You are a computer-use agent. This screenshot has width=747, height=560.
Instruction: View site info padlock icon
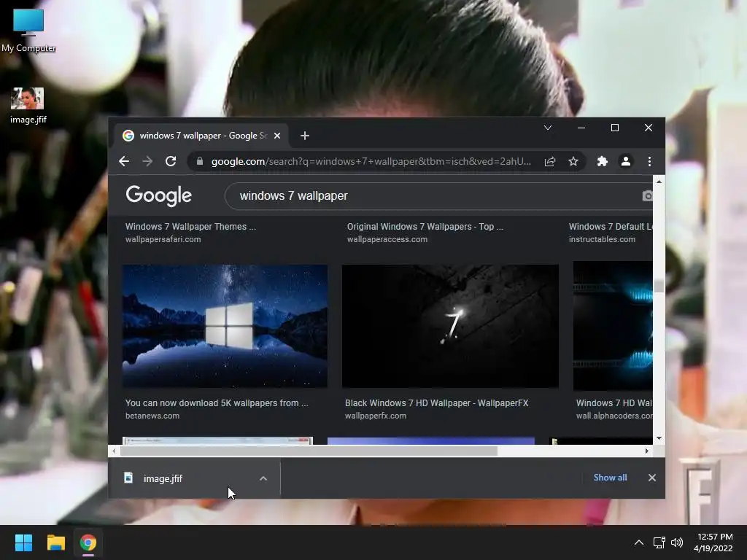point(200,161)
